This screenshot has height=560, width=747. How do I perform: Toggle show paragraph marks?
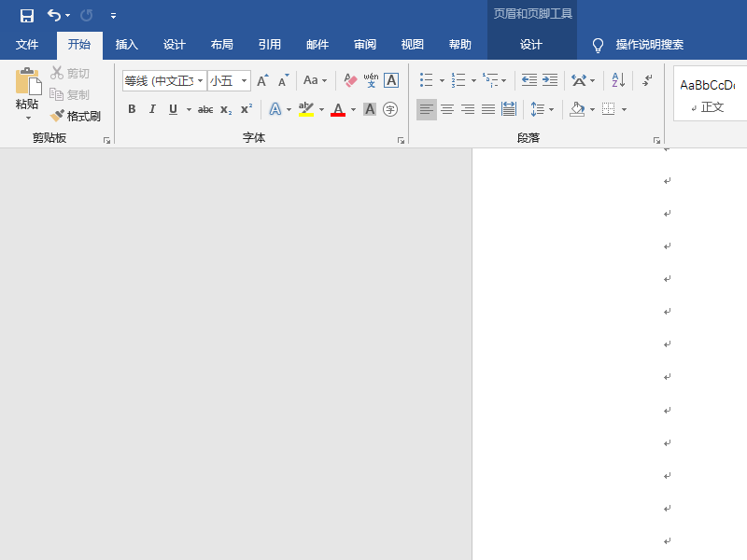[647, 80]
